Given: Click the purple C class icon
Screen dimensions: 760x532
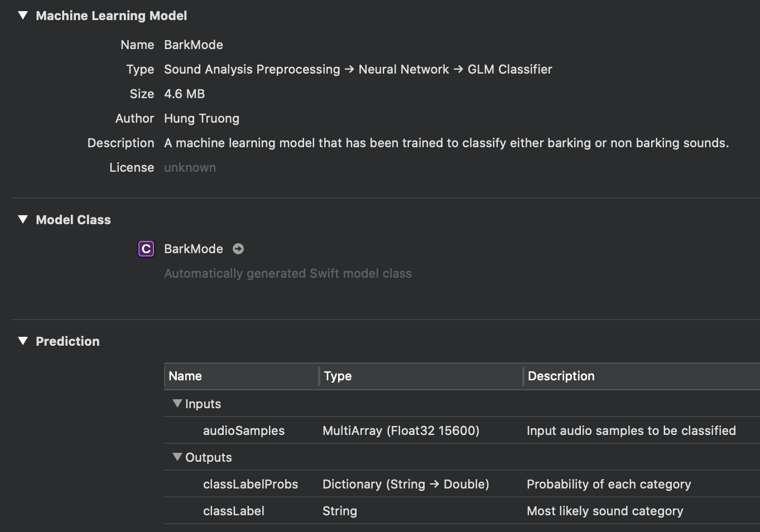Looking at the screenshot, I should point(146,249).
